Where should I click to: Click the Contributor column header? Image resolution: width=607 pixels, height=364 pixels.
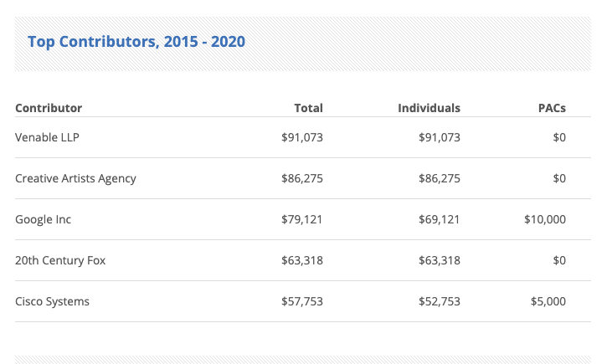pyautogui.click(x=49, y=108)
